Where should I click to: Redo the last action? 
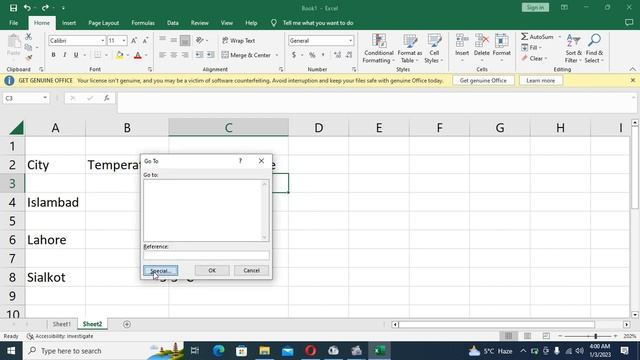pyautogui.click(x=45, y=8)
